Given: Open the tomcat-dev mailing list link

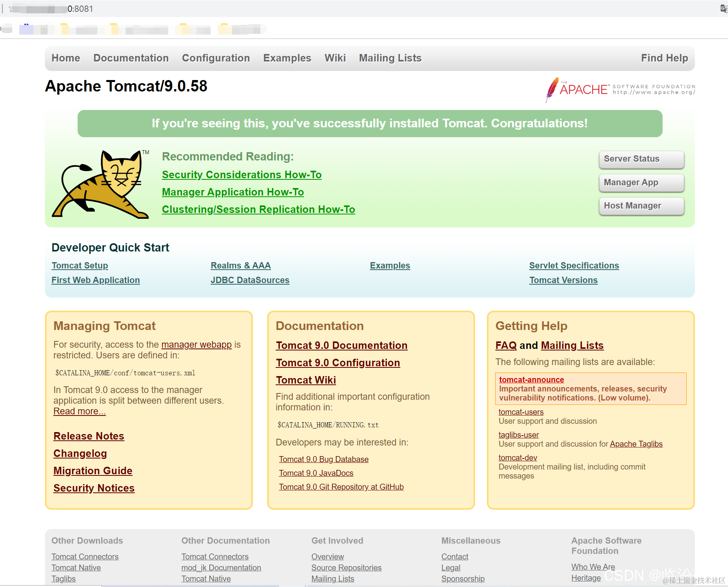Looking at the screenshot, I should click(518, 458).
